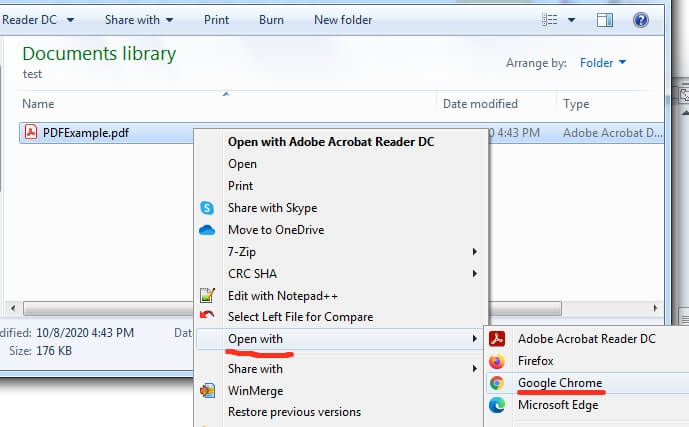Click the Skype icon in context menu
Screen dimensions: 689x427
pyautogui.click(x=207, y=208)
